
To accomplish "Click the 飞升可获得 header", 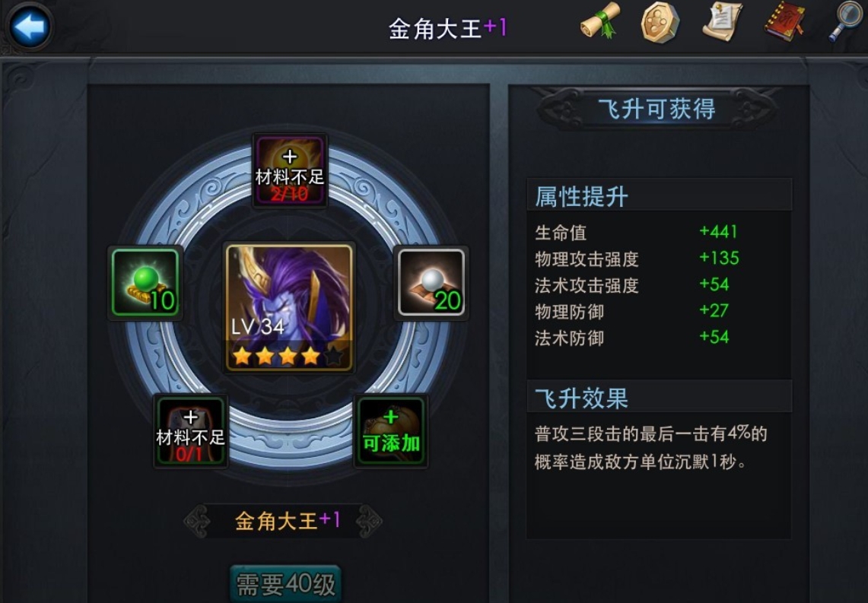I will point(657,109).
